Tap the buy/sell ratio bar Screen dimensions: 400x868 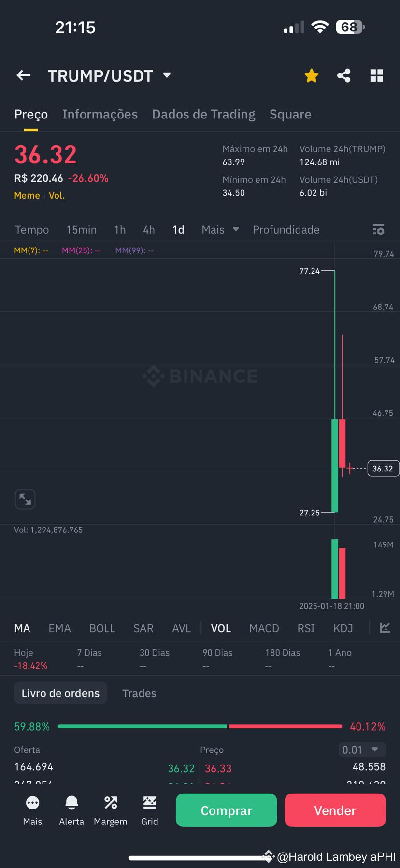(x=200, y=726)
